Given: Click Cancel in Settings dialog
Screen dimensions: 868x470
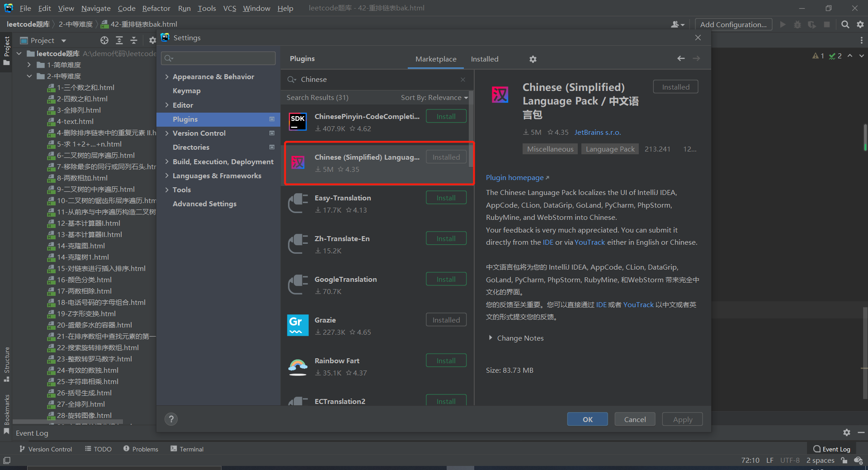Looking at the screenshot, I should [x=635, y=419].
